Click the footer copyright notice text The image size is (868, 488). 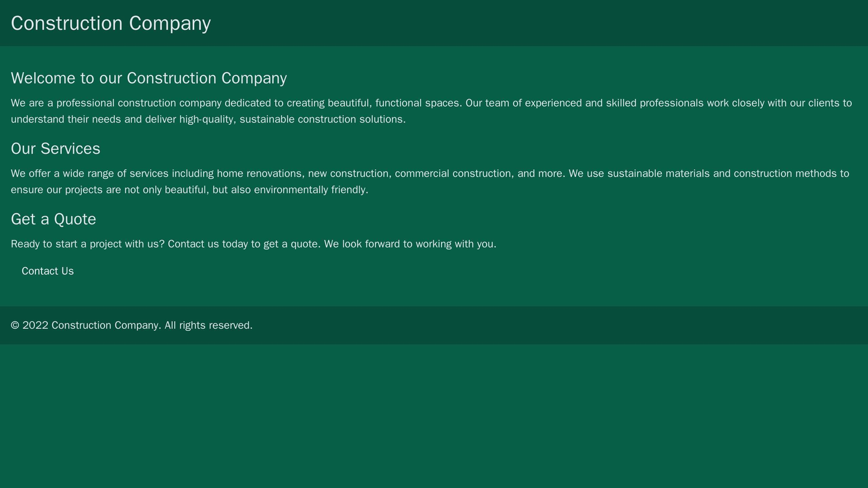[132, 325]
